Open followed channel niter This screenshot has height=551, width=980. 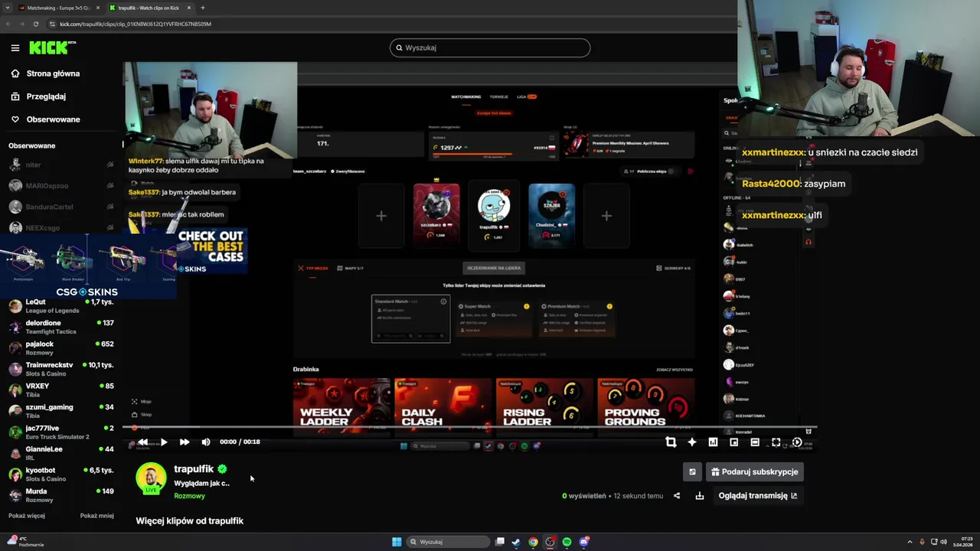[61, 165]
